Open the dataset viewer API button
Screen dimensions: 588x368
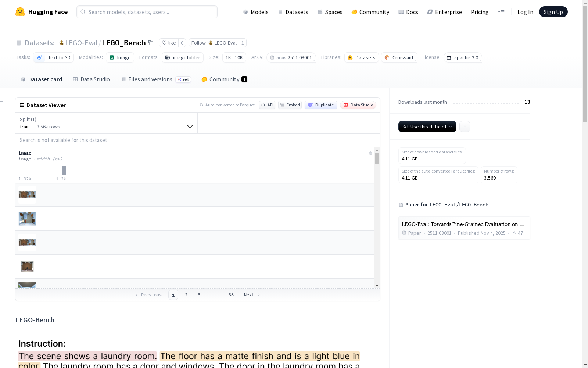(x=267, y=105)
